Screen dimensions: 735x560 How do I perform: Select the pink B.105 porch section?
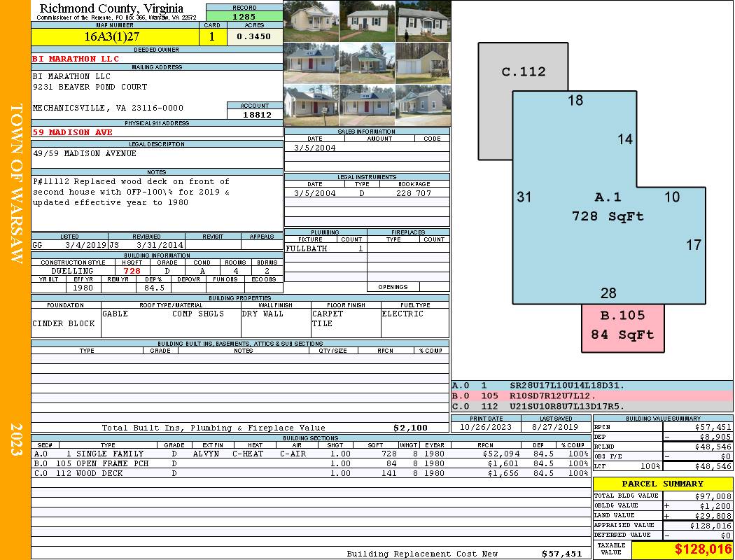(622, 326)
